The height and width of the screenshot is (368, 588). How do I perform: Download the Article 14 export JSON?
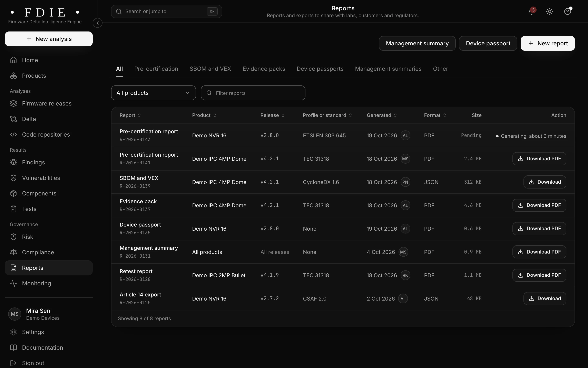click(x=545, y=298)
